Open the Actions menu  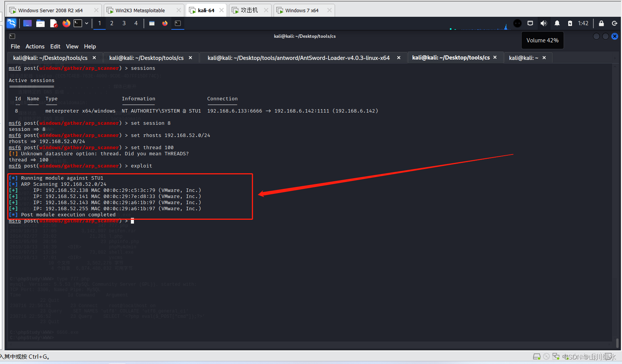tap(35, 47)
